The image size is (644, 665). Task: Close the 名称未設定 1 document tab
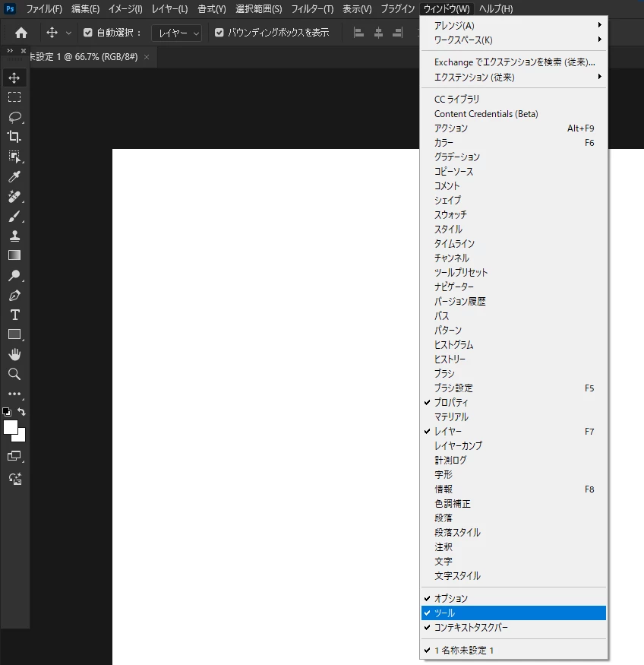tap(147, 57)
